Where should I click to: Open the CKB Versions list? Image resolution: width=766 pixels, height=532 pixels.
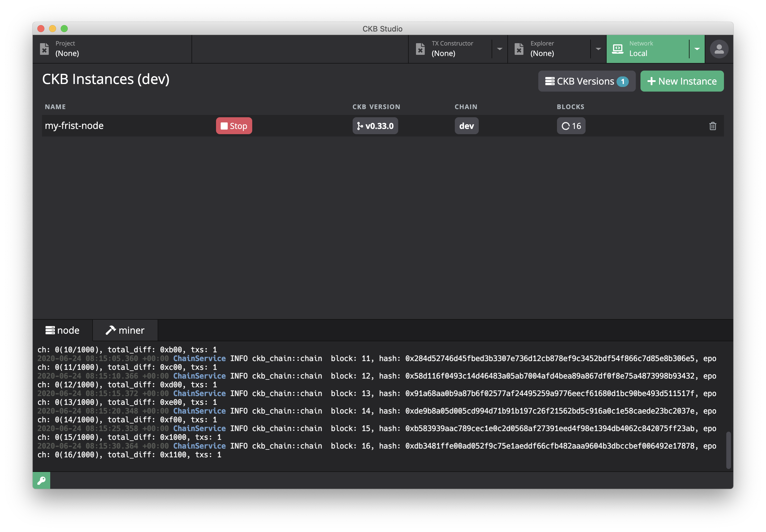tap(586, 81)
